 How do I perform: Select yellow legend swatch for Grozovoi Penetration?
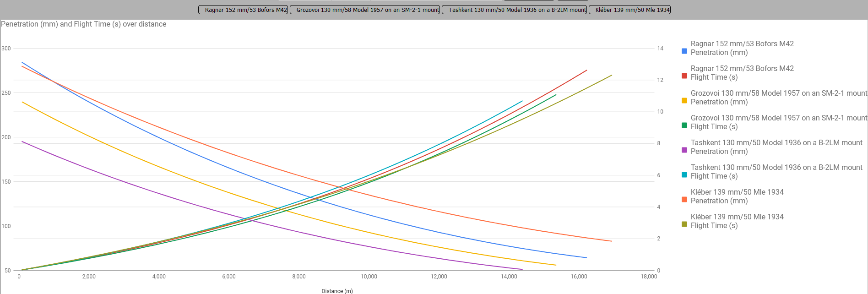(x=684, y=101)
